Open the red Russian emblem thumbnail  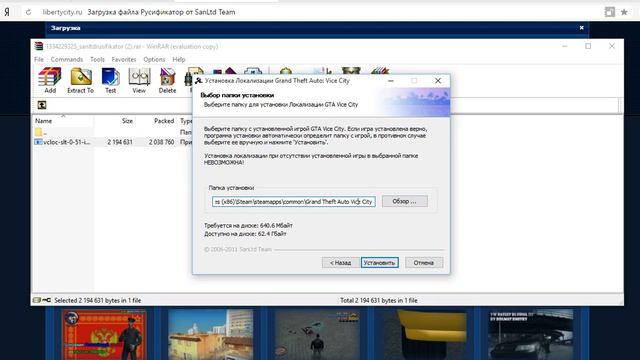(104, 335)
